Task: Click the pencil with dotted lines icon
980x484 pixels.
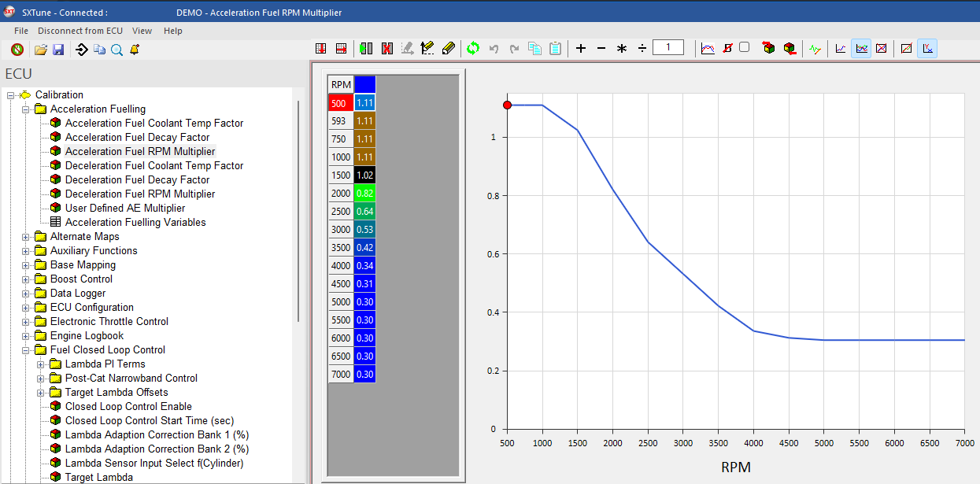Action: point(427,48)
